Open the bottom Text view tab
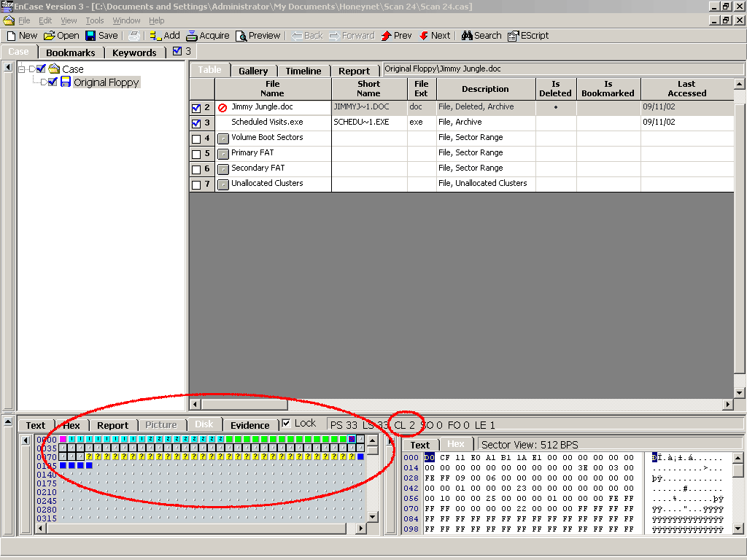This screenshot has width=747, height=560. 35,425
